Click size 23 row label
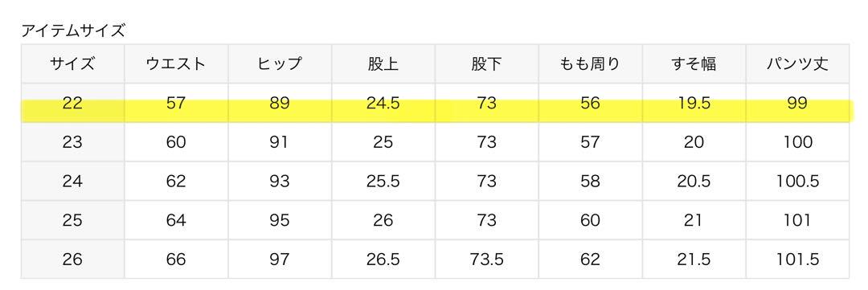This screenshot has height=290, width=868. click(72, 142)
